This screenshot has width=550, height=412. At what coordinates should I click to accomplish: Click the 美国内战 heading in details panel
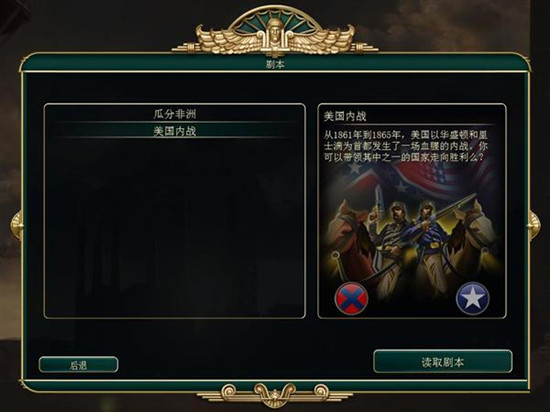tap(345, 116)
